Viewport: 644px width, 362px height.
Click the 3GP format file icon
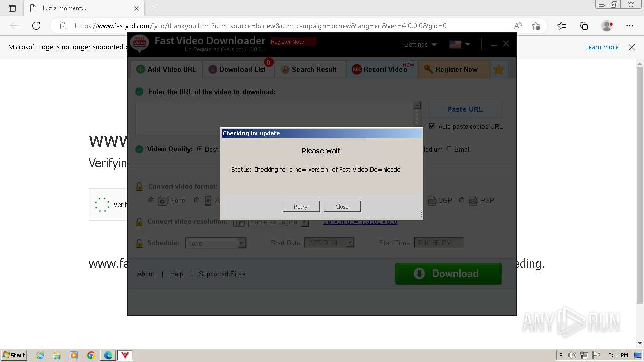point(432,201)
